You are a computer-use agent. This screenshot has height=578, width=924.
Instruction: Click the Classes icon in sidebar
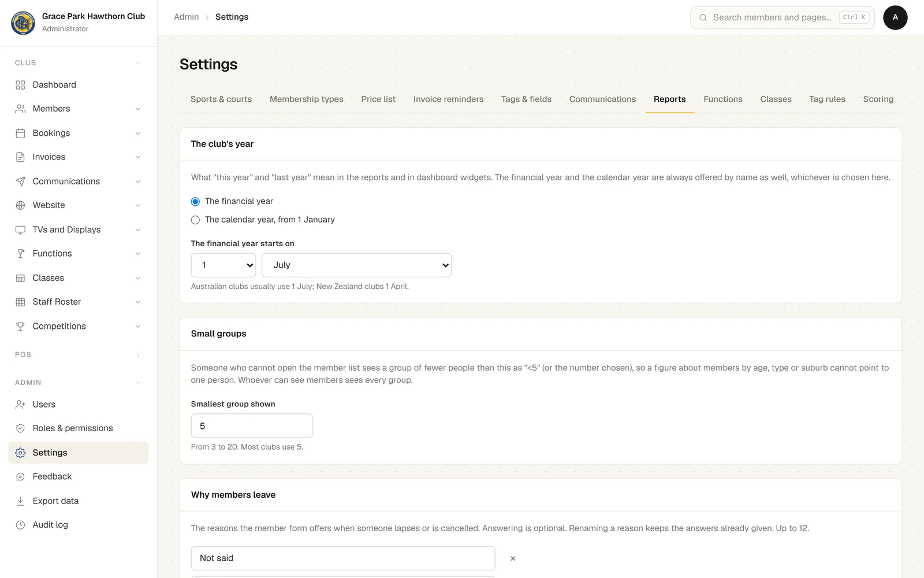20,278
